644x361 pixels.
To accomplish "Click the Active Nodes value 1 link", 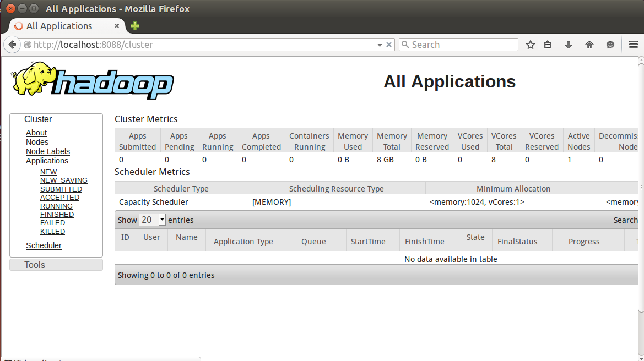I will [x=569, y=160].
